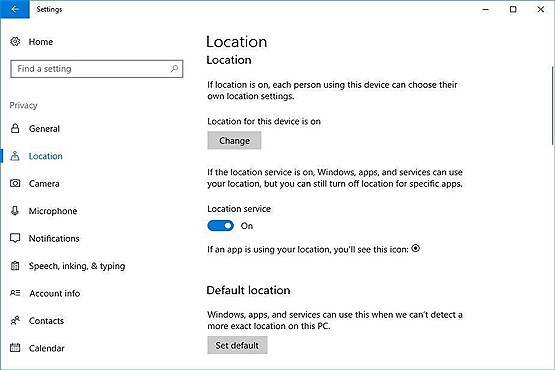
Task: Open the Location privacy page
Action: point(45,156)
